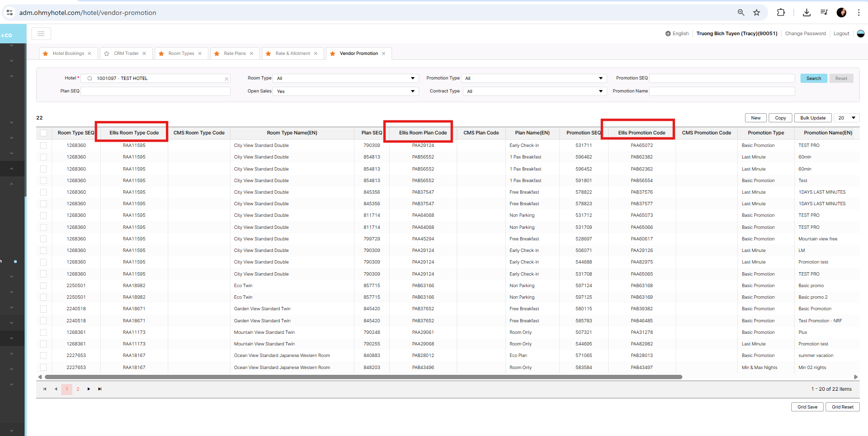This screenshot has width=868, height=436.
Task: Click the browser extensions puzzle icon
Action: coord(781,13)
